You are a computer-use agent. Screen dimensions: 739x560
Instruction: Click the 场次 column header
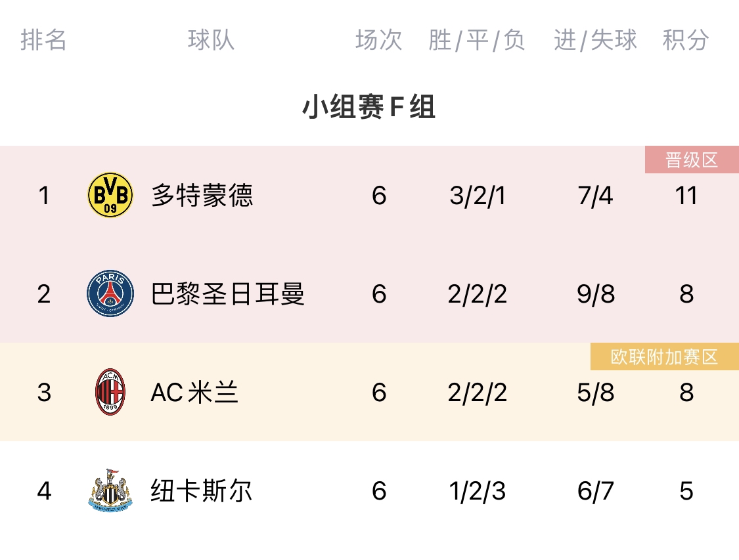pos(378,40)
